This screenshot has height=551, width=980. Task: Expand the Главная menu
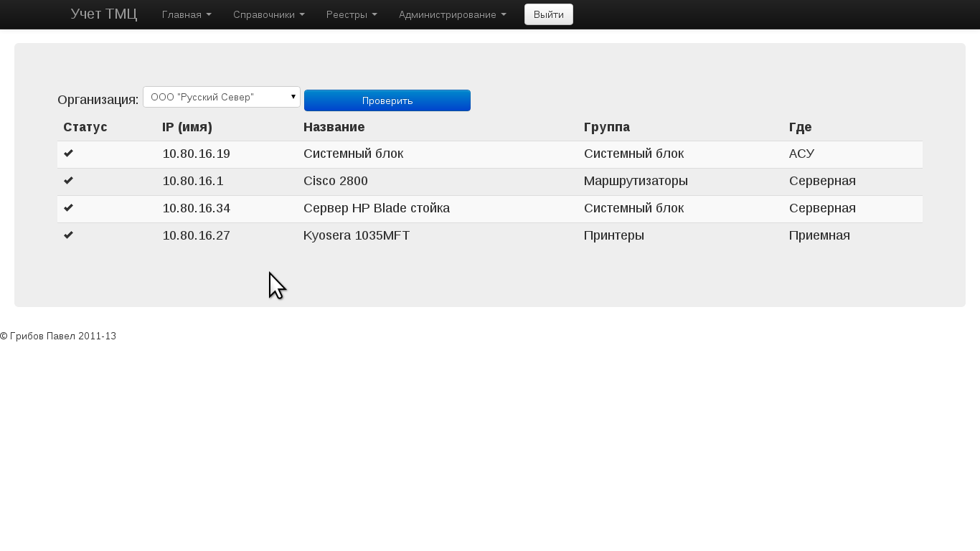click(187, 14)
